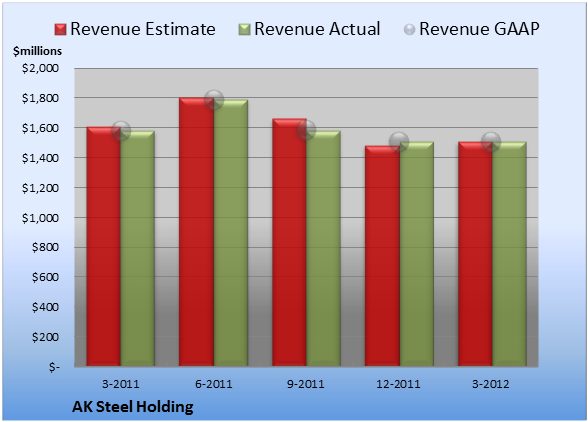The image size is (588, 422).
Task: Select the 'Revenue Estimate' legend label
Action: (x=143, y=29)
